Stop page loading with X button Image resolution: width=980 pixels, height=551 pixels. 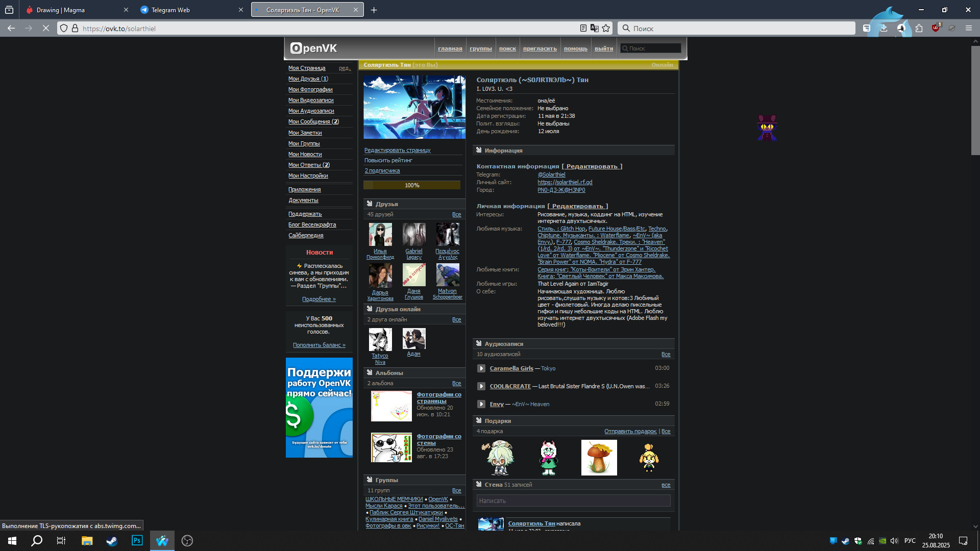pos(45,29)
